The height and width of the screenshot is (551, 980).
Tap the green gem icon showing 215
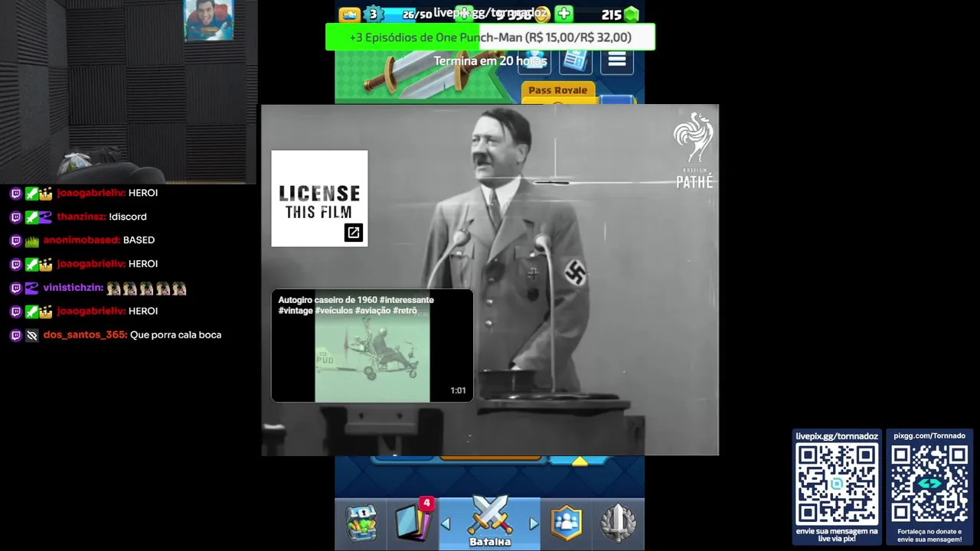(x=631, y=15)
